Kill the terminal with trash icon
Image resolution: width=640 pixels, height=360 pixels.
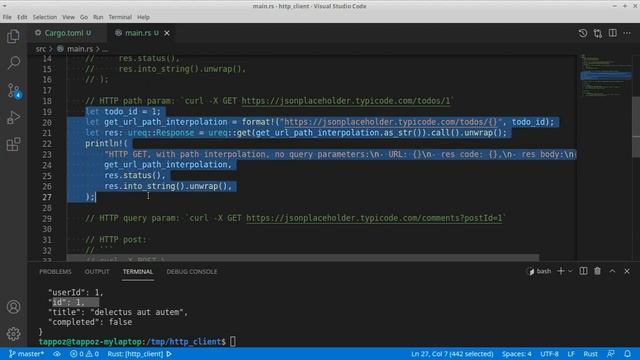tap(597, 271)
